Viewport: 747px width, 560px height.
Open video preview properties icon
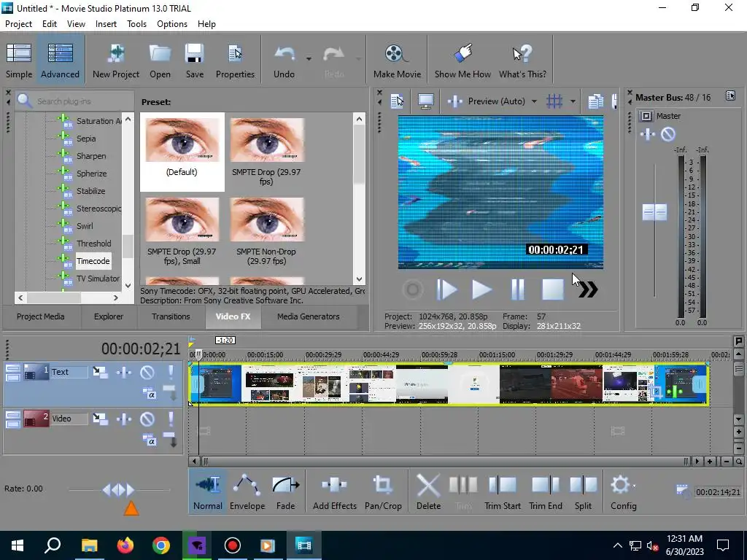(x=397, y=101)
